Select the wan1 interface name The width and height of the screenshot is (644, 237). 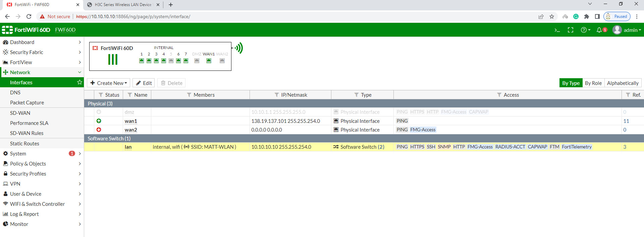click(x=131, y=121)
